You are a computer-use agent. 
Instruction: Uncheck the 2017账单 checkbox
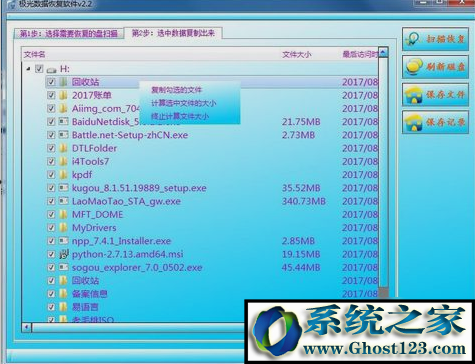[x=51, y=95]
